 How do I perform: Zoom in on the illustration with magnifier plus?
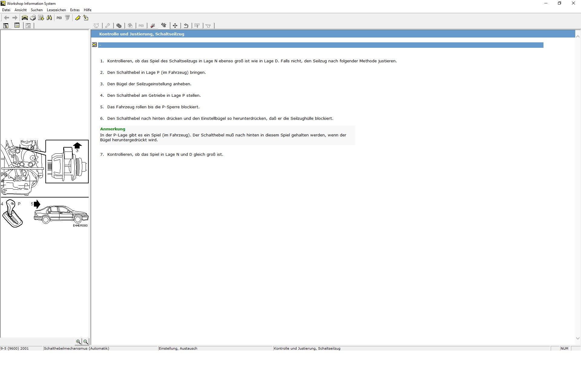[x=78, y=342]
